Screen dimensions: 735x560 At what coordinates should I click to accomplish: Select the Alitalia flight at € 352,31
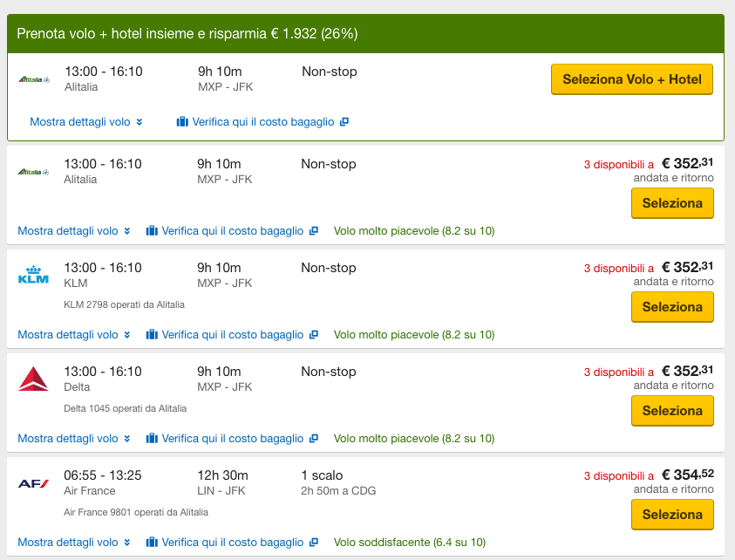672,203
